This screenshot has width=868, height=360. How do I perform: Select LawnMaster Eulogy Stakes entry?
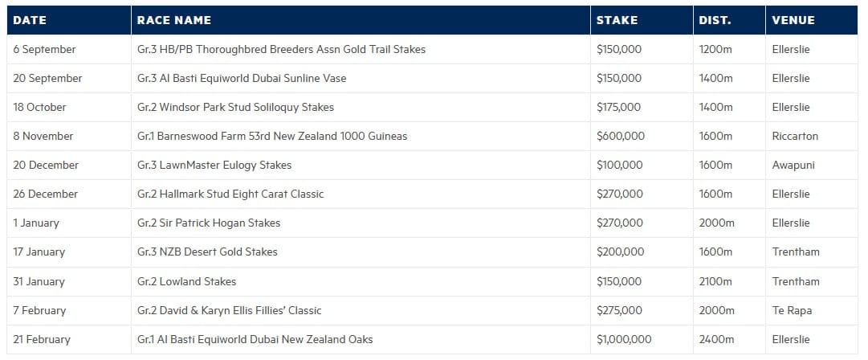[214, 165]
